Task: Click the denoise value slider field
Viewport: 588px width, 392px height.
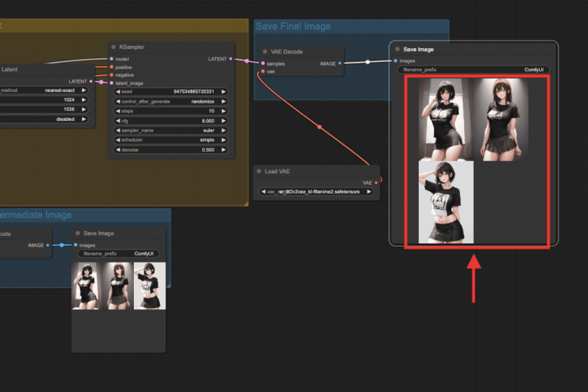Action: [171, 151]
